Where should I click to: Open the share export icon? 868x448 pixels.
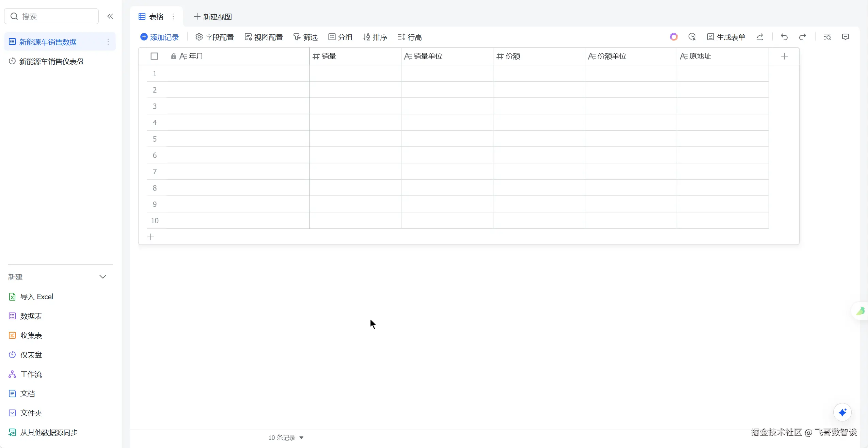click(x=759, y=37)
